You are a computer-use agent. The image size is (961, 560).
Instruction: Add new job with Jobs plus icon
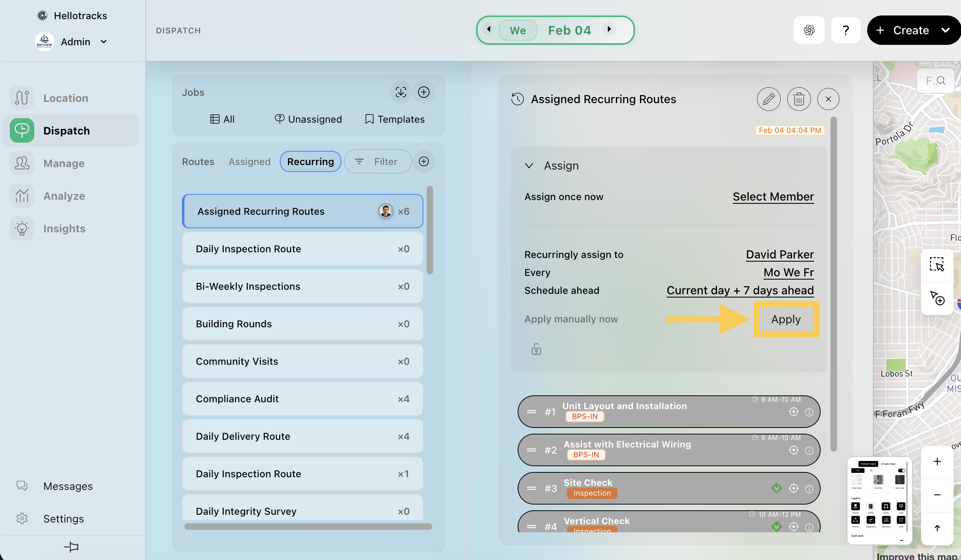click(x=424, y=92)
